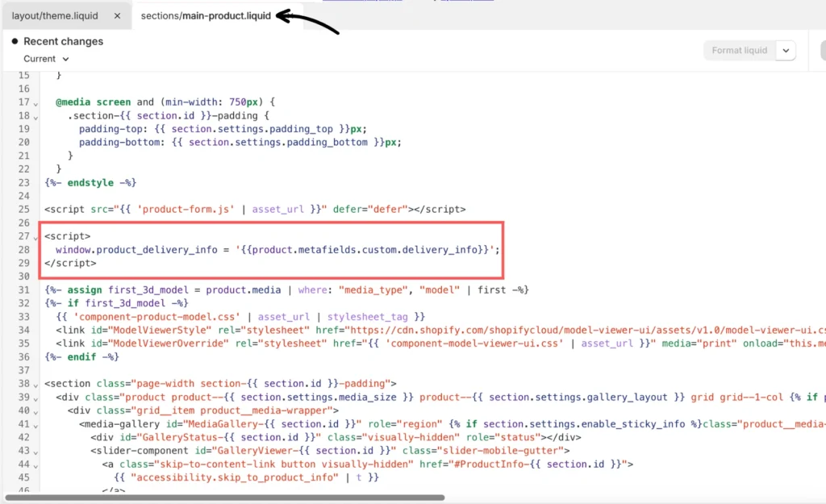Click the Format liquid button

pos(739,50)
